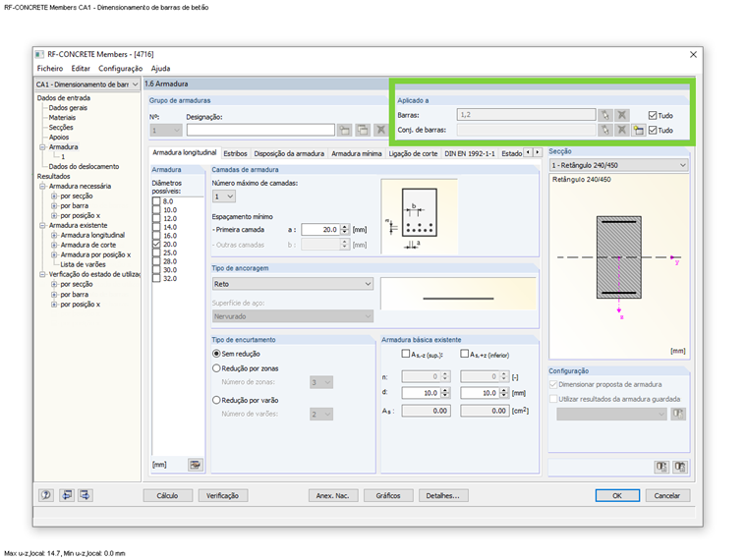Click copy reinforcement group icon

[363, 130]
